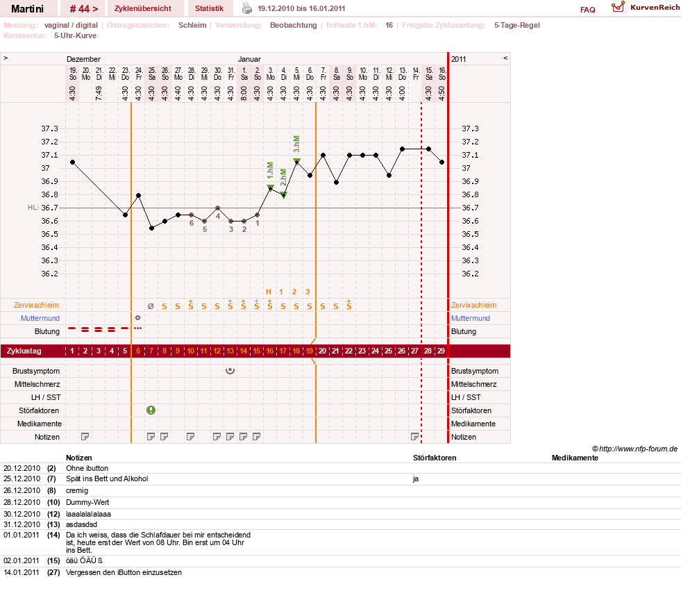The height and width of the screenshot is (616, 681).
Task: Click temperature point on 19. December
Action: [x=72, y=162]
